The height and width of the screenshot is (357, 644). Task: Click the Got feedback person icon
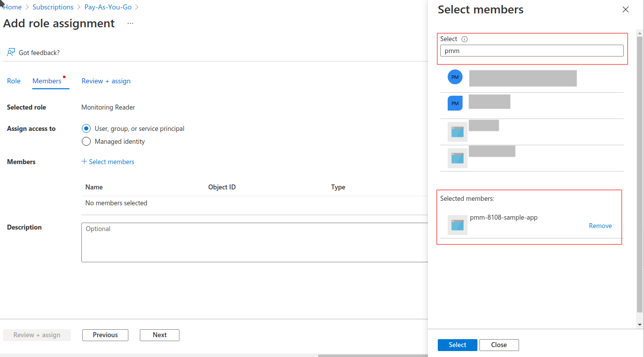11,53
